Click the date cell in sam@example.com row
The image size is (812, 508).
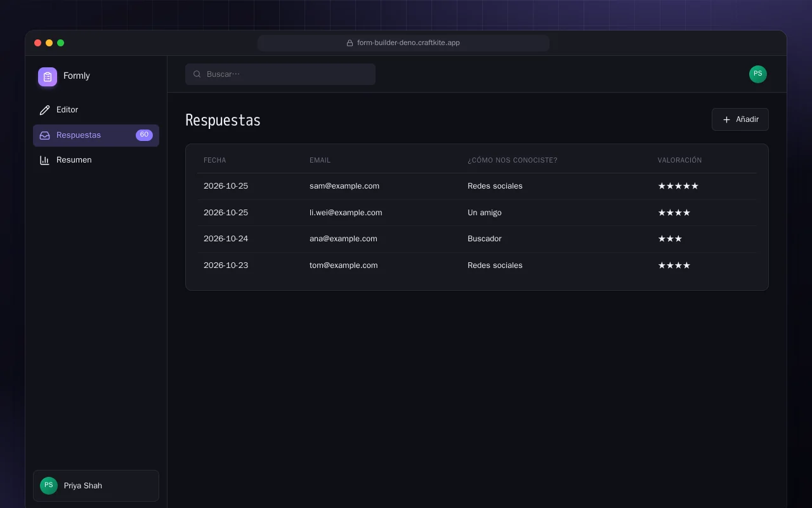(226, 186)
